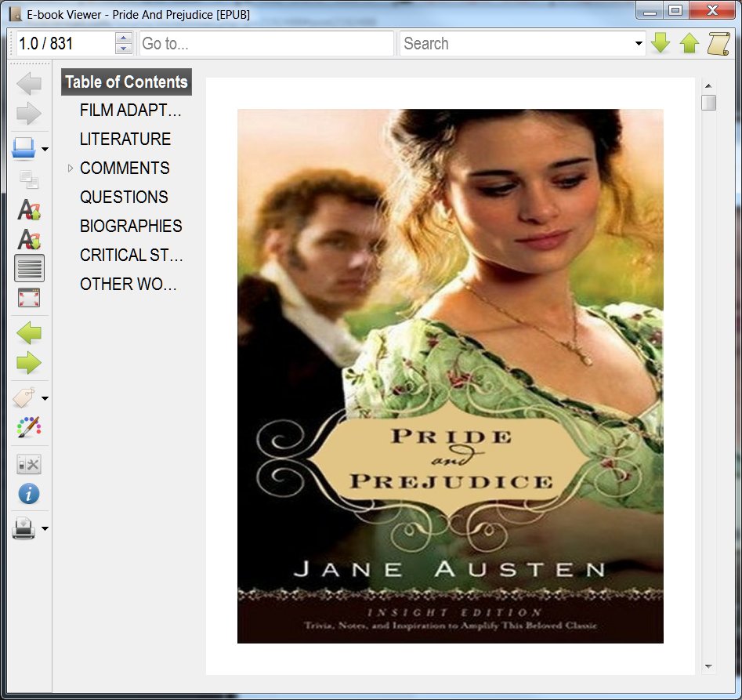The image size is (742, 700).
Task: Open the search history dropdown
Action: point(639,44)
